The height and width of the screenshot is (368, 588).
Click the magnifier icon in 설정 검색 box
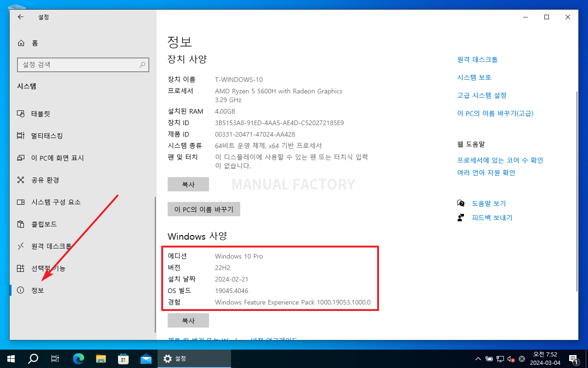[x=142, y=65]
